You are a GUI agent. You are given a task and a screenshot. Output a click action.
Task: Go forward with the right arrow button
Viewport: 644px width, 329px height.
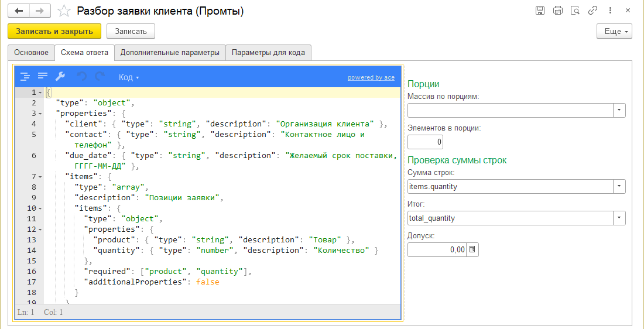(40, 11)
